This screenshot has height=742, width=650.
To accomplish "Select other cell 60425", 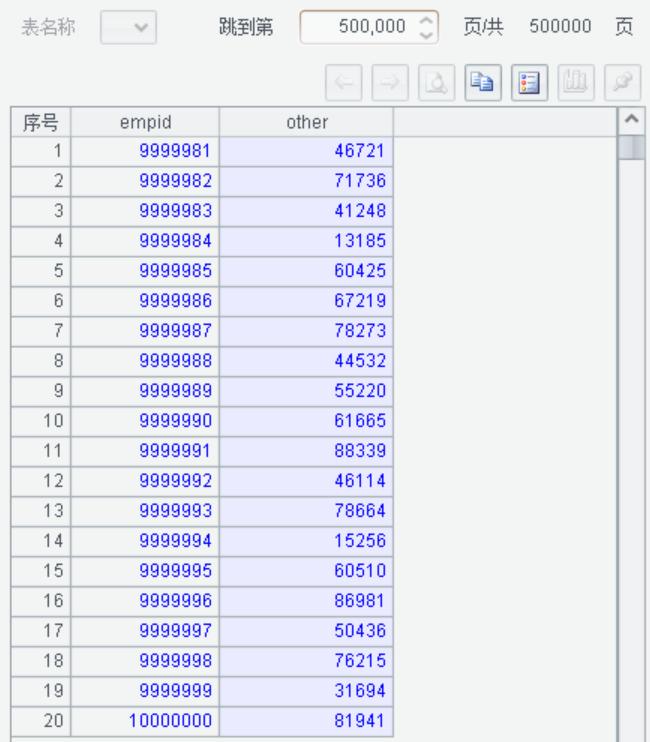I will click(x=307, y=271).
